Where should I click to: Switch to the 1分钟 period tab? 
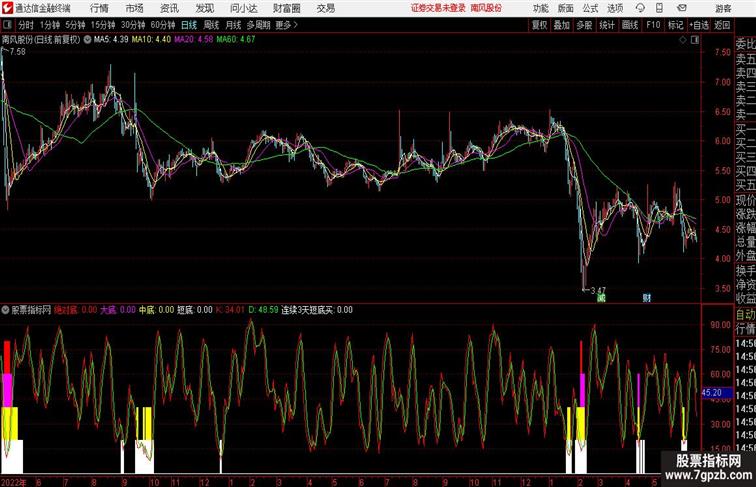50,25
